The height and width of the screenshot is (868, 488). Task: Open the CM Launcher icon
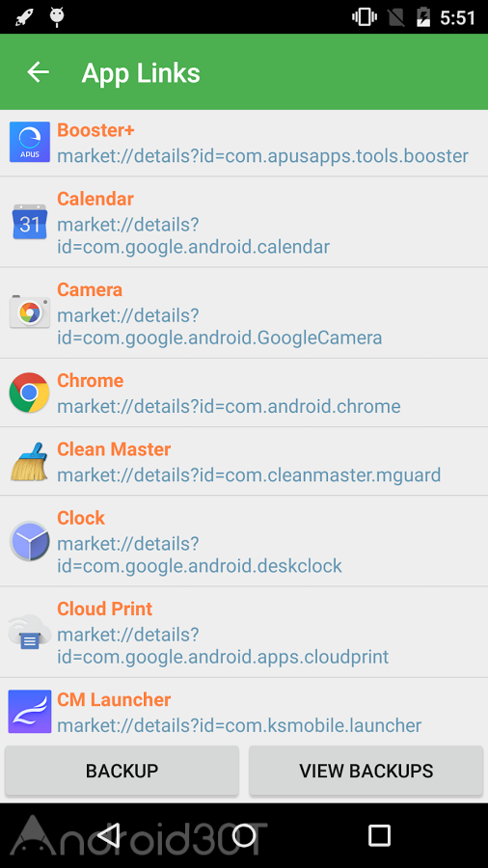click(30, 712)
